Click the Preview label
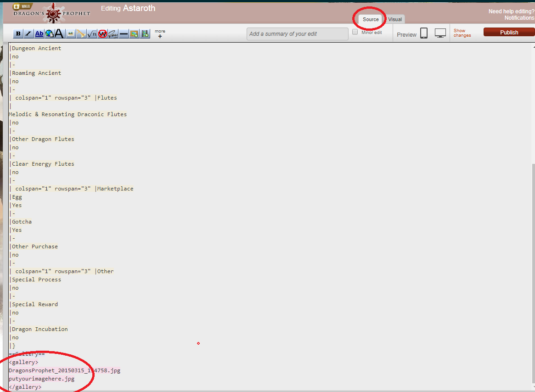Viewport: 535px width, 392px height. (x=407, y=35)
